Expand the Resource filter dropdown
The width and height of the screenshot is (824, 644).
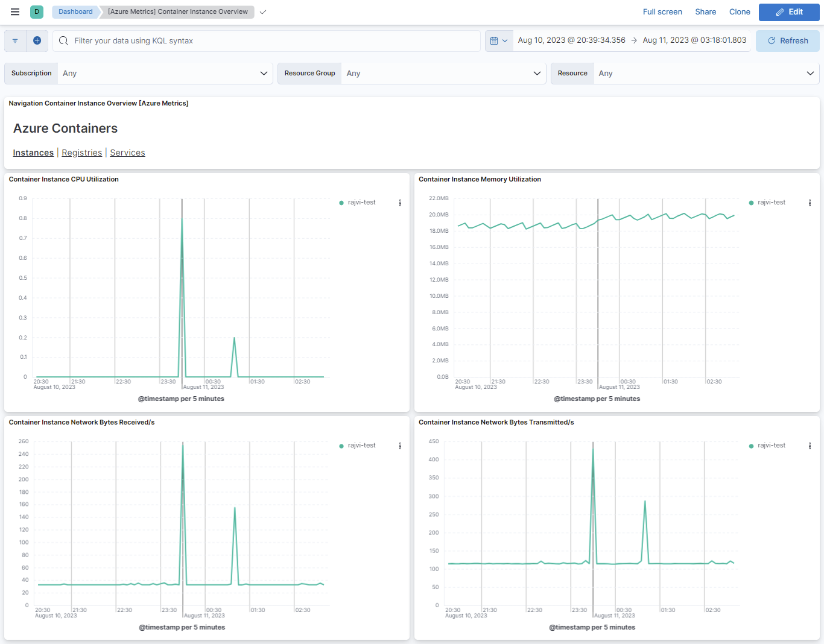coord(705,74)
